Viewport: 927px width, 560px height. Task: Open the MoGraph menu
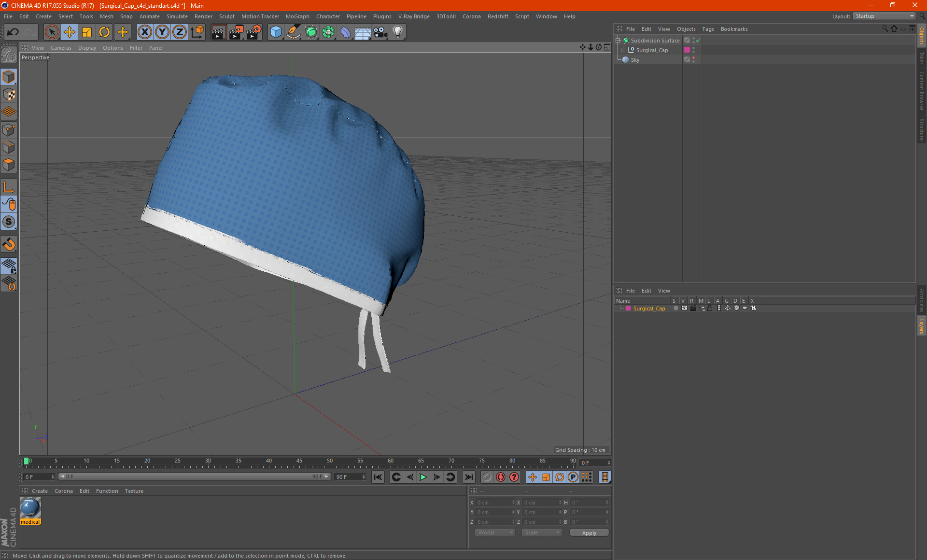coord(297,16)
